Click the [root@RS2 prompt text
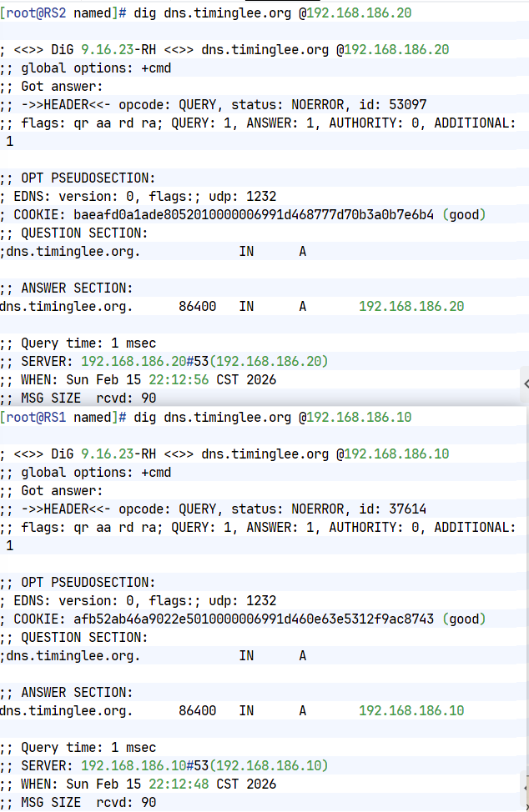 pos(33,13)
